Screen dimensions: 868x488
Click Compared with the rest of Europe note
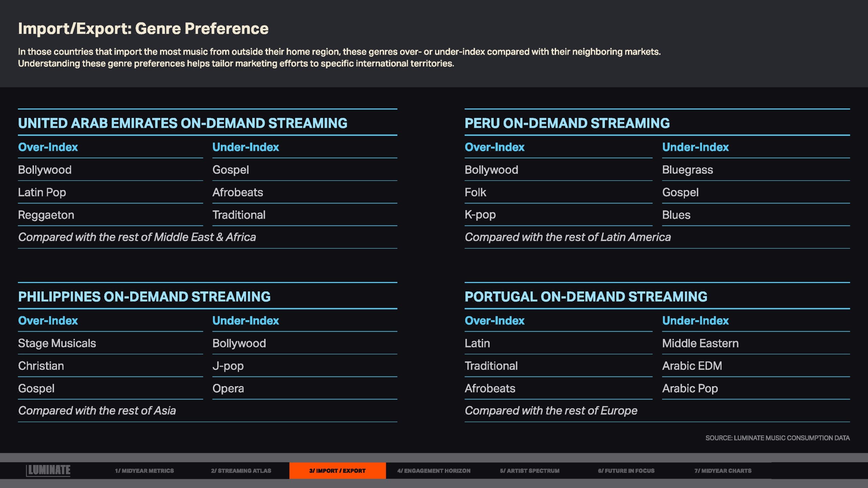point(551,410)
